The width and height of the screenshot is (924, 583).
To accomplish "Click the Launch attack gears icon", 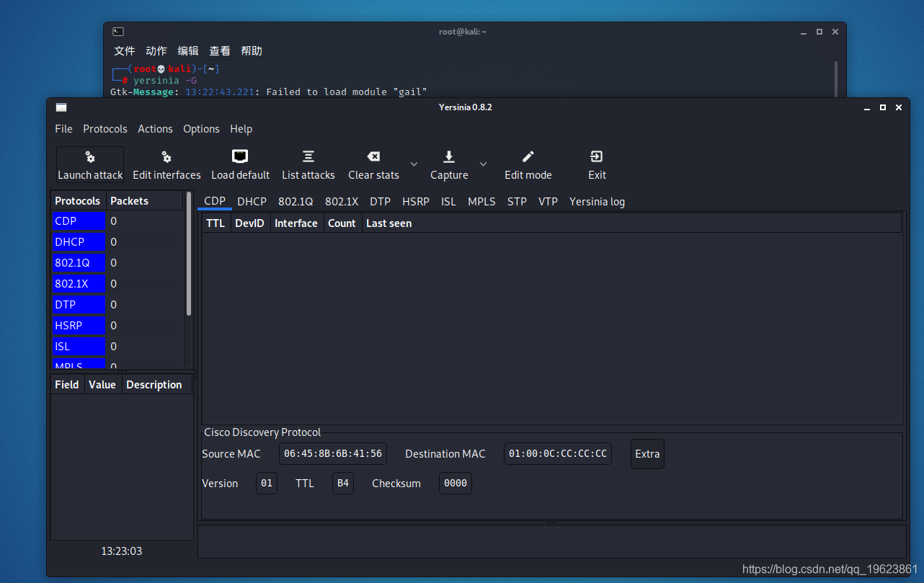I will coord(90,156).
